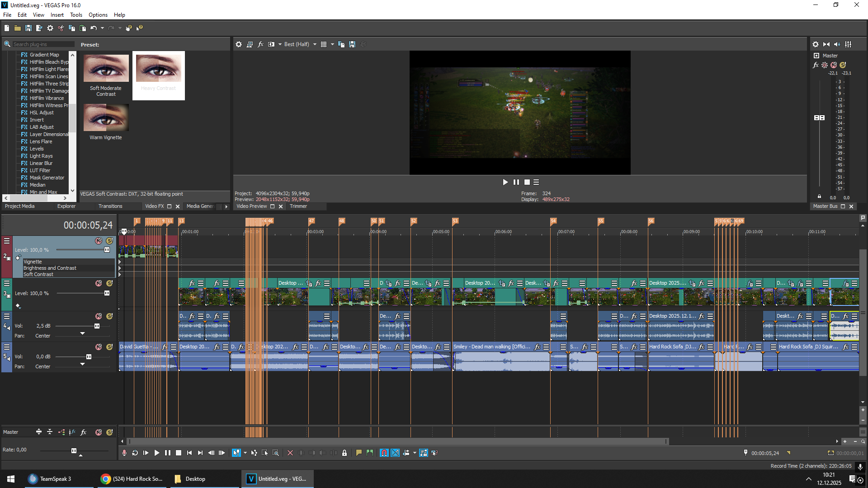Viewport: 868px width, 488px height.
Task: Toggle Automatic Crossfades button
Action: pyautogui.click(x=395, y=453)
